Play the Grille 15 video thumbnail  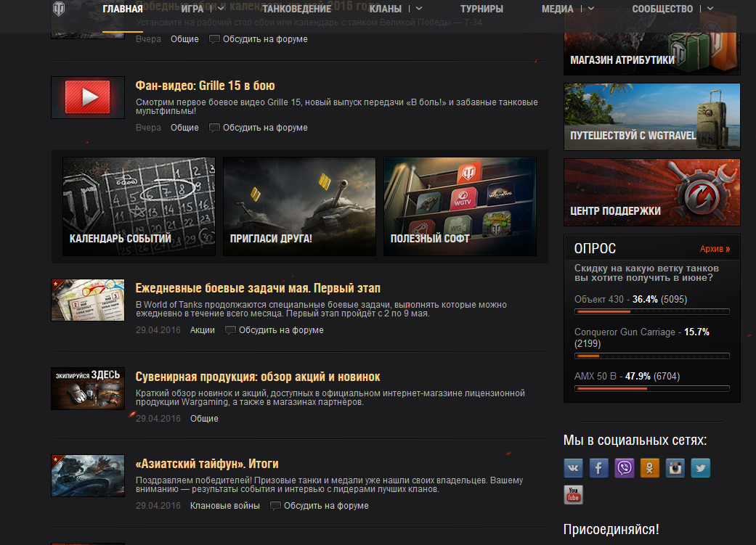tap(88, 97)
